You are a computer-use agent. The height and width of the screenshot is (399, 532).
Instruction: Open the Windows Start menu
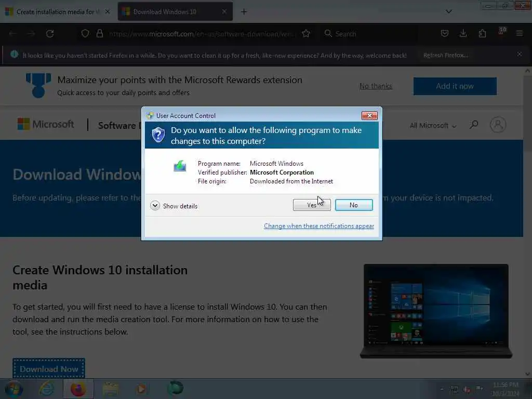14,389
